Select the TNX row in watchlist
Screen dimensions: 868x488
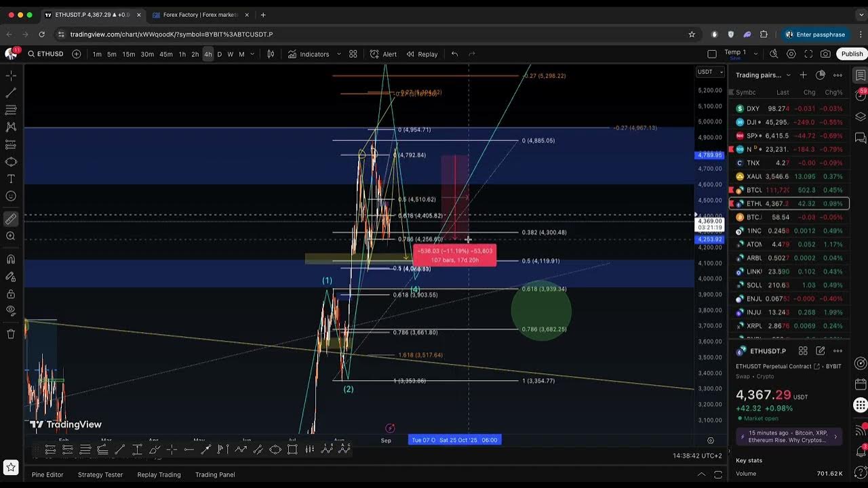coord(789,163)
